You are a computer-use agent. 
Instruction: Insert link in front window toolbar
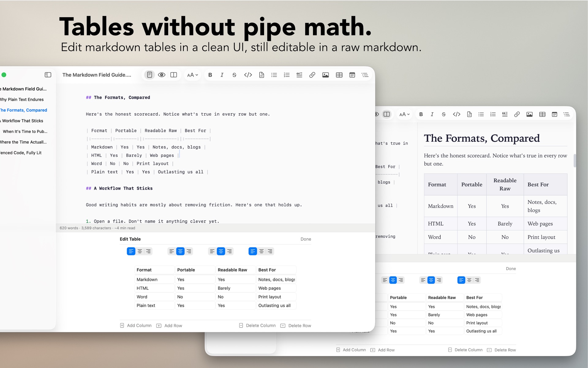coord(312,75)
